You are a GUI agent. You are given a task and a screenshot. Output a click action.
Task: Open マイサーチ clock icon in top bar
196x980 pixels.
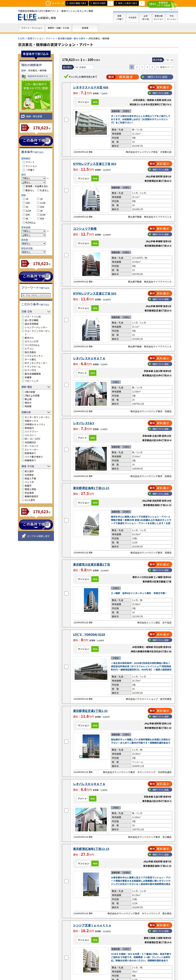point(48,3)
